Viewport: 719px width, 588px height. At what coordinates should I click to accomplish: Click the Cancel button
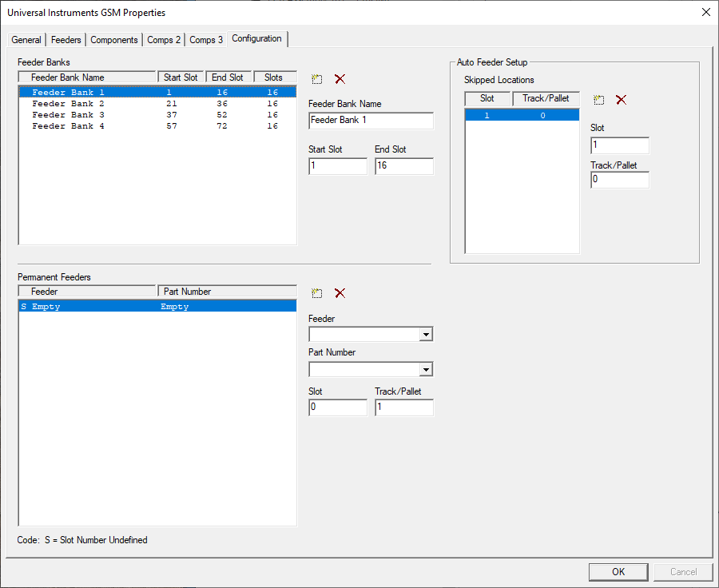click(683, 571)
